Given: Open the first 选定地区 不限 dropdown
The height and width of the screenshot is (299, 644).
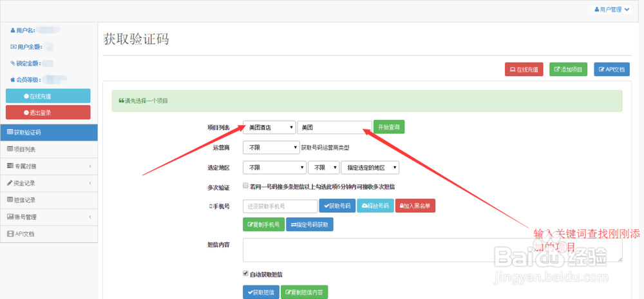Looking at the screenshot, I should click(275, 168).
